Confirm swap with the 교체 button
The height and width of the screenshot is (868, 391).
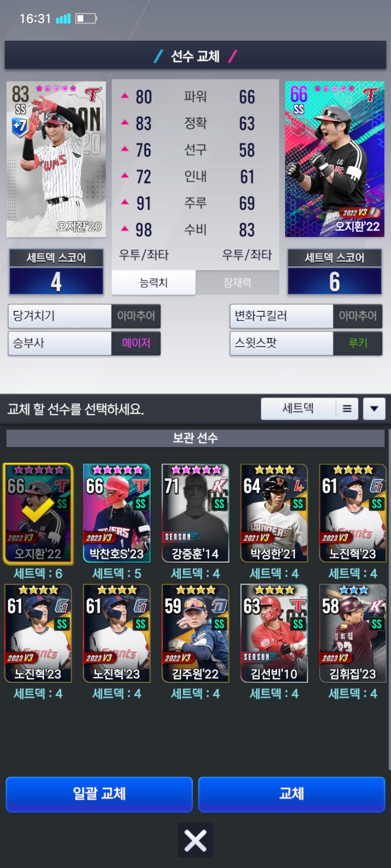coord(291,794)
